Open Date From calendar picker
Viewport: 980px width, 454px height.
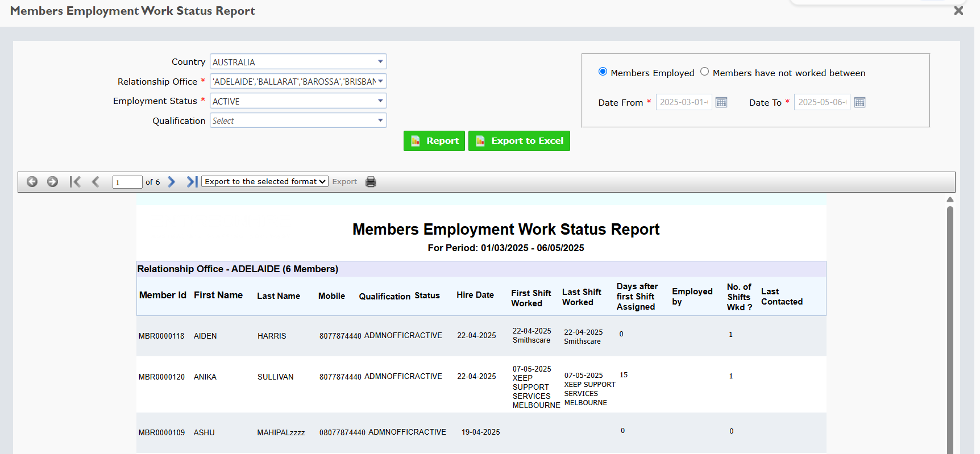721,102
